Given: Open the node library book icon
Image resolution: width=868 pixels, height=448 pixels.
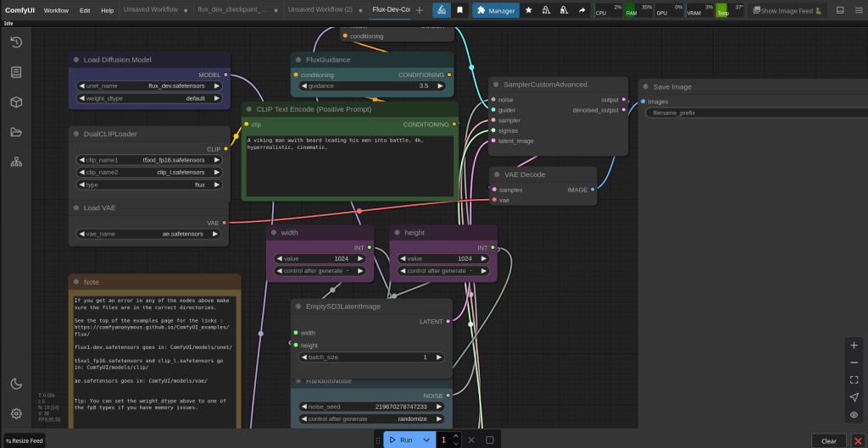Looking at the screenshot, I should point(16,72).
